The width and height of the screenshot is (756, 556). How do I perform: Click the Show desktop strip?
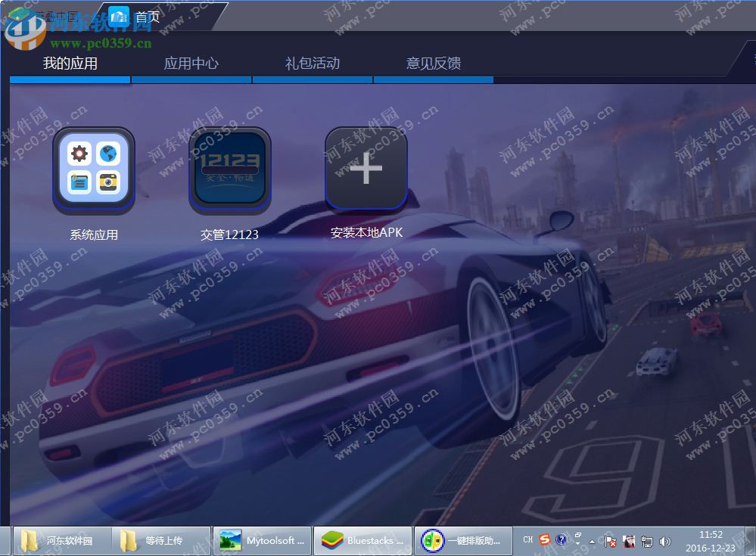[750, 541]
